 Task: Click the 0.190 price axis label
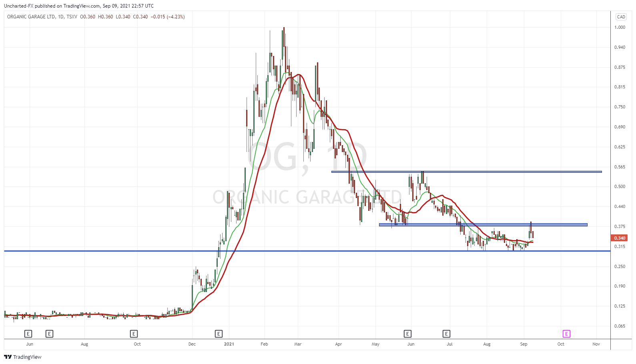pos(620,286)
